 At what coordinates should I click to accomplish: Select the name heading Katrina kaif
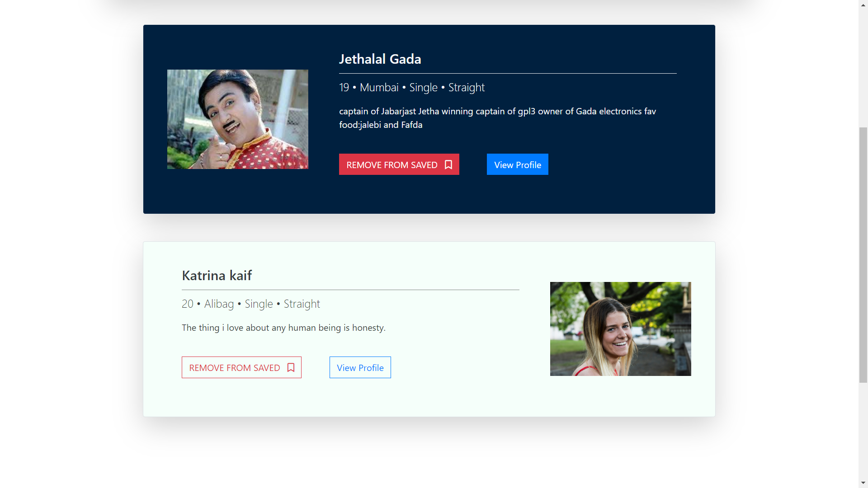click(x=217, y=276)
